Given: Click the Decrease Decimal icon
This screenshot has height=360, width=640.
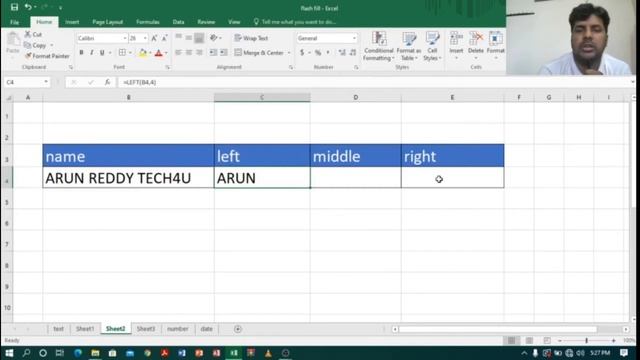Looking at the screenshot, I should pos(353,53).
